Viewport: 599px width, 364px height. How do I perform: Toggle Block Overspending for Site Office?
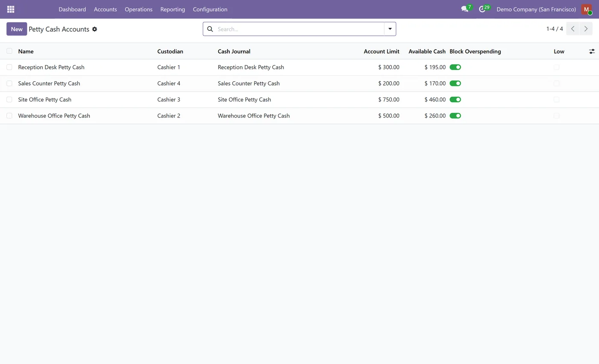tap(455, 100)
